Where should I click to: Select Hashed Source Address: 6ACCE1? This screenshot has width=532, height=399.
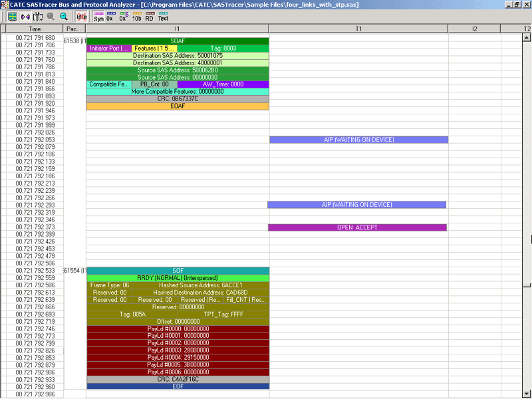pos(201,285)
